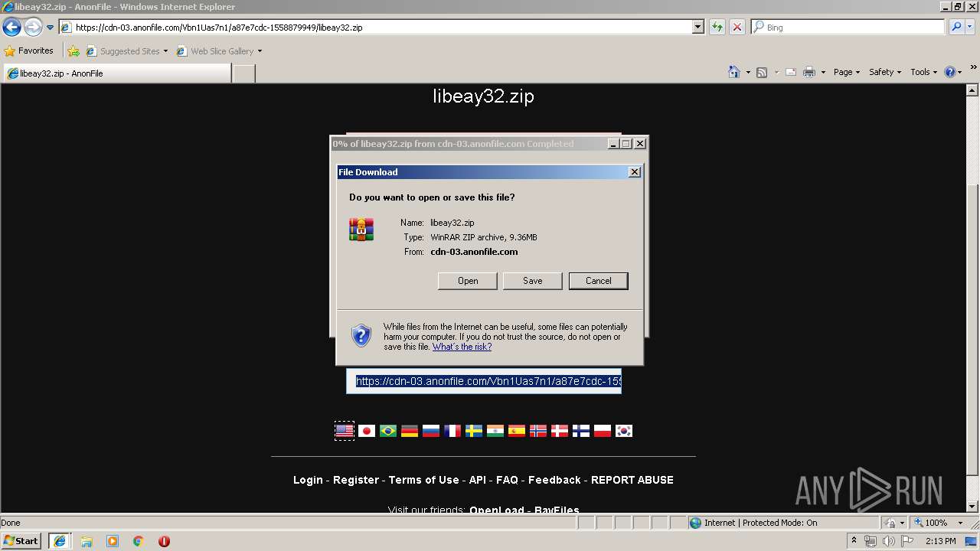This screenshot has width=980, height=551.
Task: Click the search magnifier icon
Action: tap(956, 27)
